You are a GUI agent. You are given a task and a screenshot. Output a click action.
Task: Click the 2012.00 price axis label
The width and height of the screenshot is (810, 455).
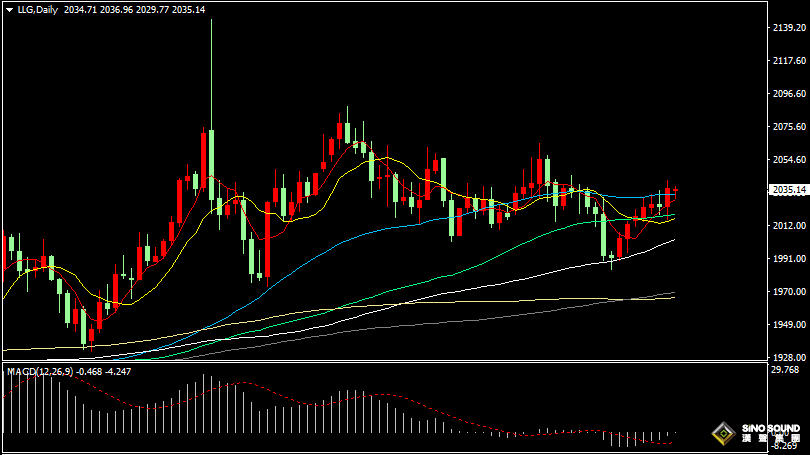[x=790, y=226]
